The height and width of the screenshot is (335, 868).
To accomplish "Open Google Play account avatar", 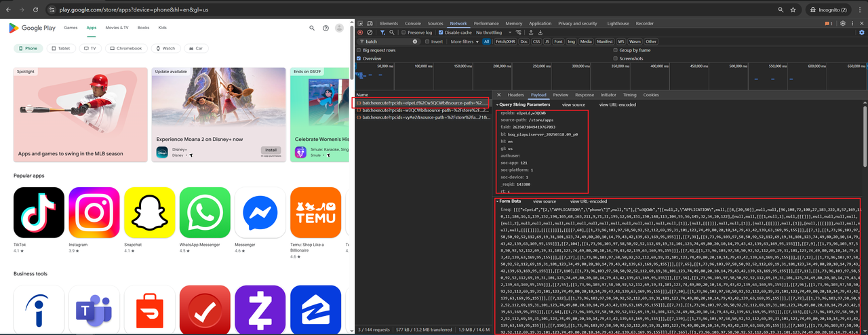I will (340, 28).
